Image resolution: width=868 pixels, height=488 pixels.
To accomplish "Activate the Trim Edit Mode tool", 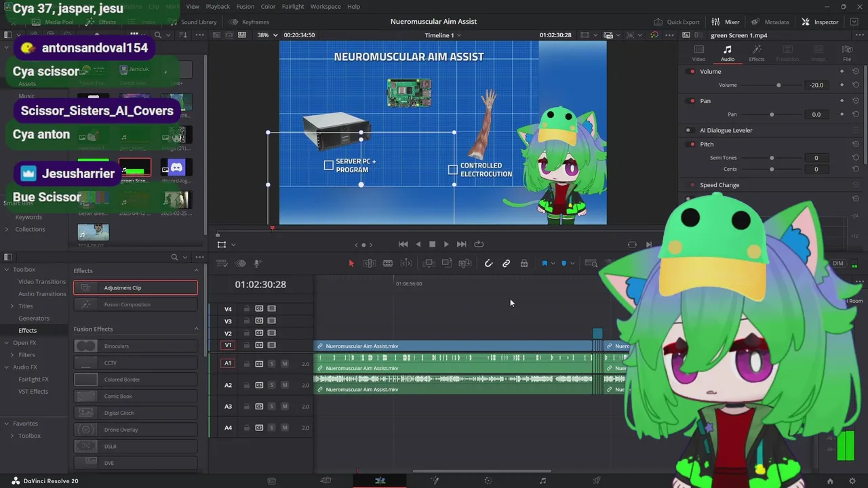I will [x=370, y=264].
